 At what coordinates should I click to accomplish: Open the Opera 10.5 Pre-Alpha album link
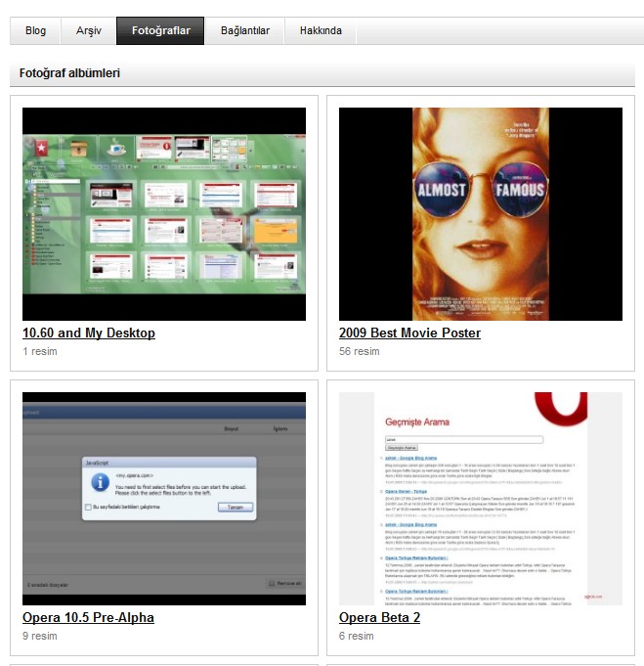(88, 617)
